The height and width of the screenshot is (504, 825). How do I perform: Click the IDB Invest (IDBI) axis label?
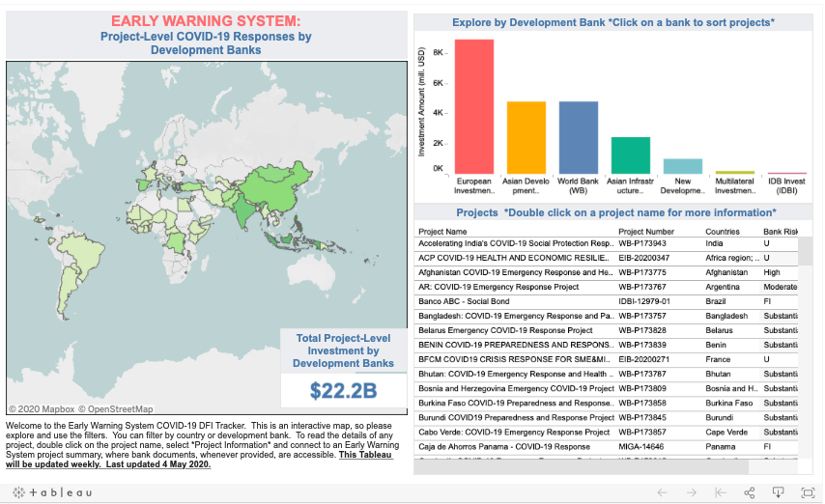point(786,185)
